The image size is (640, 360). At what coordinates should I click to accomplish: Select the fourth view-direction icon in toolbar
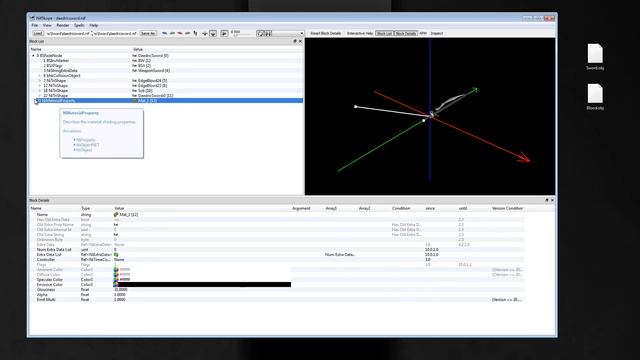188,33
